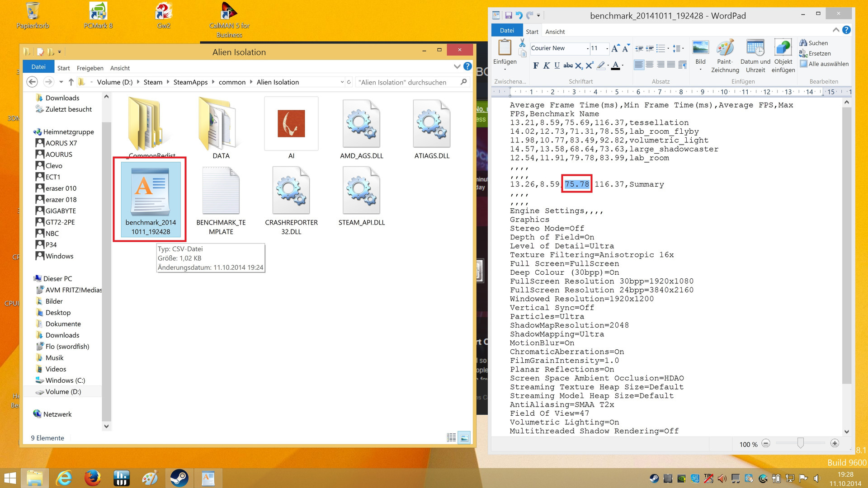Click Alle auswählen in WordPad
The width and height of the screenshot is (868, 488).
click(x=824, y=64)
